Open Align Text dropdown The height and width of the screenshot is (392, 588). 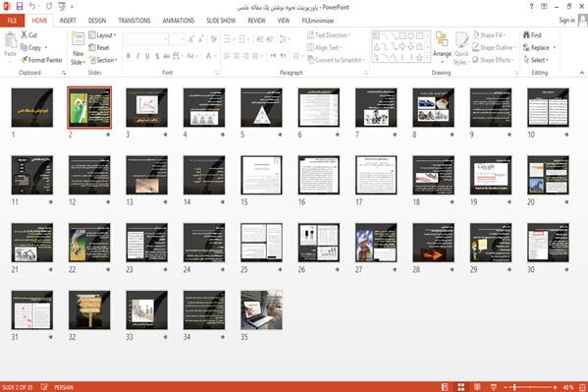(324, 47)
